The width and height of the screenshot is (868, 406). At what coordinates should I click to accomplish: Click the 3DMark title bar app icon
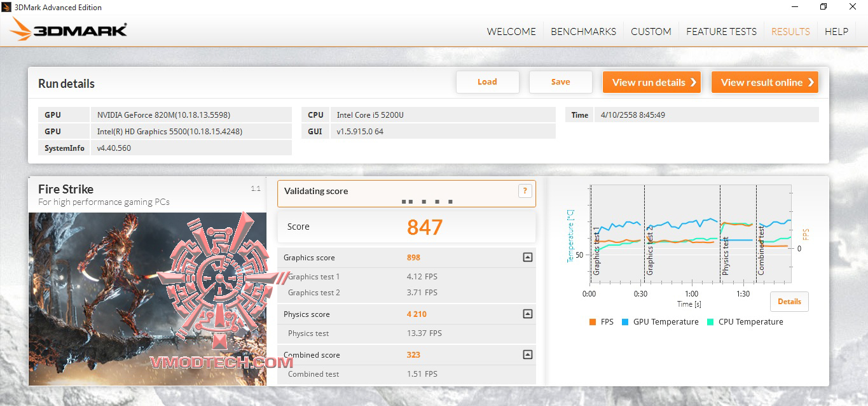pos(7,7)
